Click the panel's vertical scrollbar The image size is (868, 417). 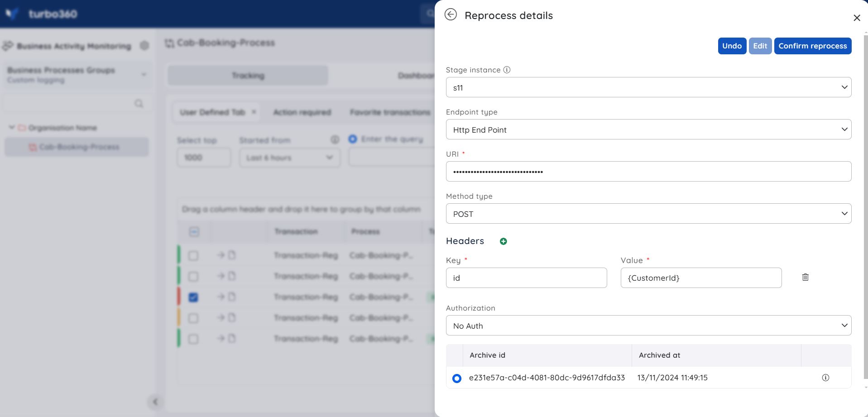pos(866,206)
